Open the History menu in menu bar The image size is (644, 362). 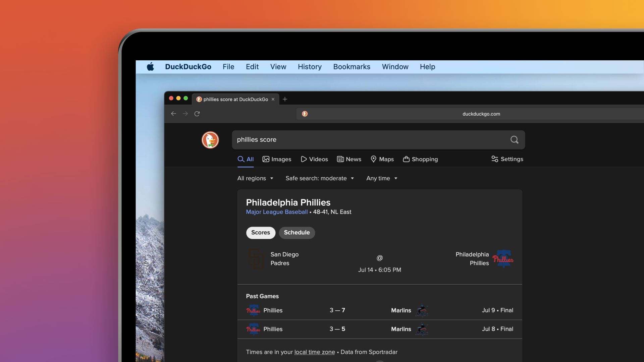[309, 67]
